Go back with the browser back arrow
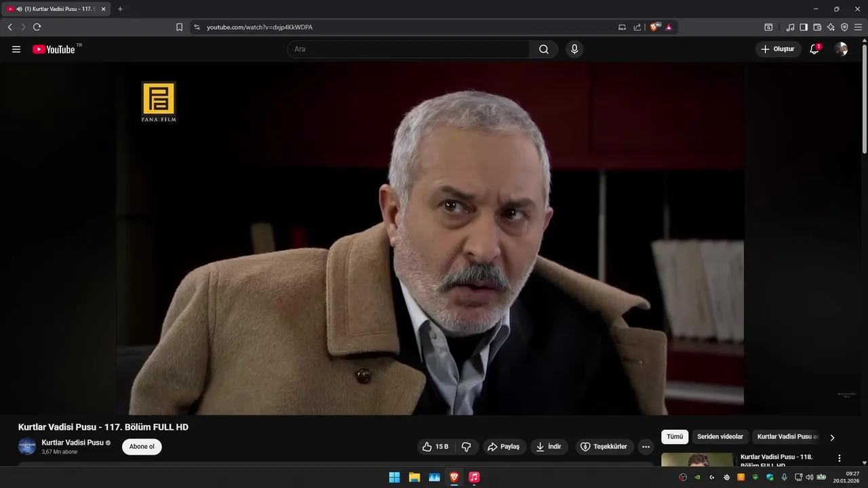The width and height of the screenshot is (868, 488). [9, 27]
